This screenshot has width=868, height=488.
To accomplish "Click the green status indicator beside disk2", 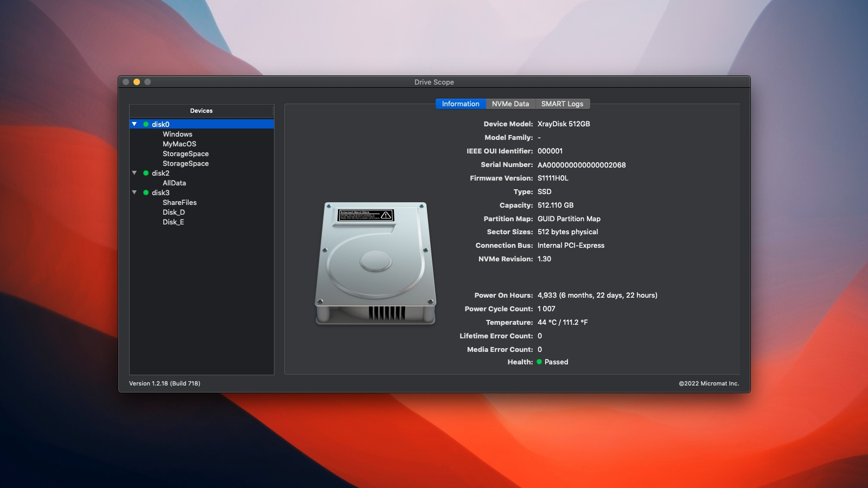I will pos(146,173).
